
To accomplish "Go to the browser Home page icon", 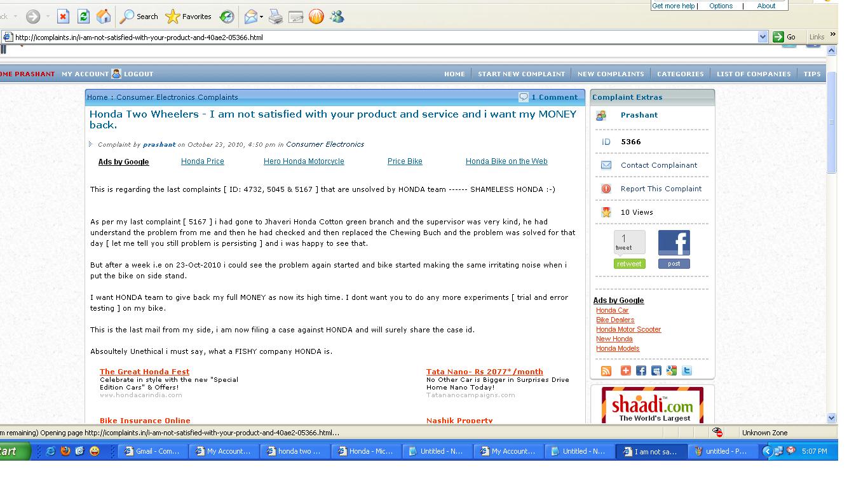I will tap(104, 17).
